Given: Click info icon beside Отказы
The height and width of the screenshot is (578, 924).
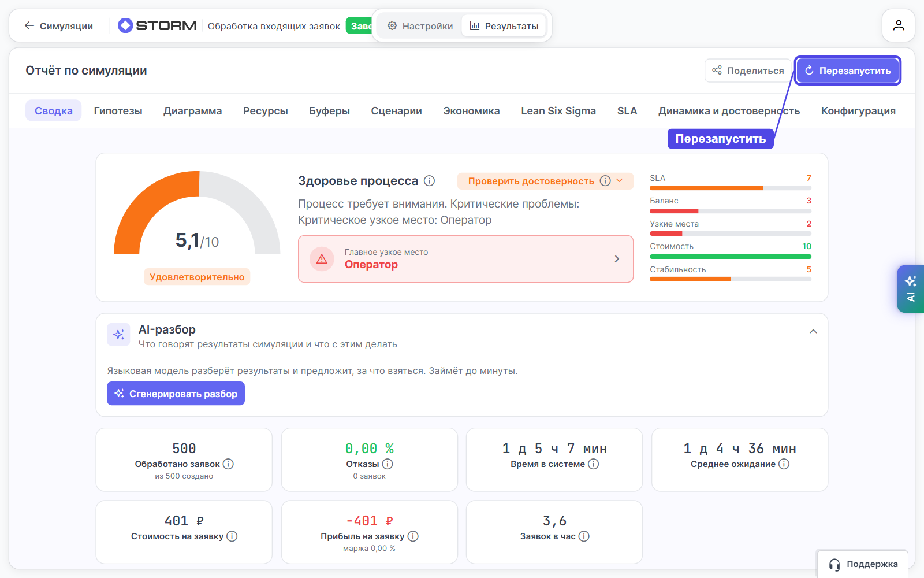Looking at the screenshot, I should click(388, 464).
